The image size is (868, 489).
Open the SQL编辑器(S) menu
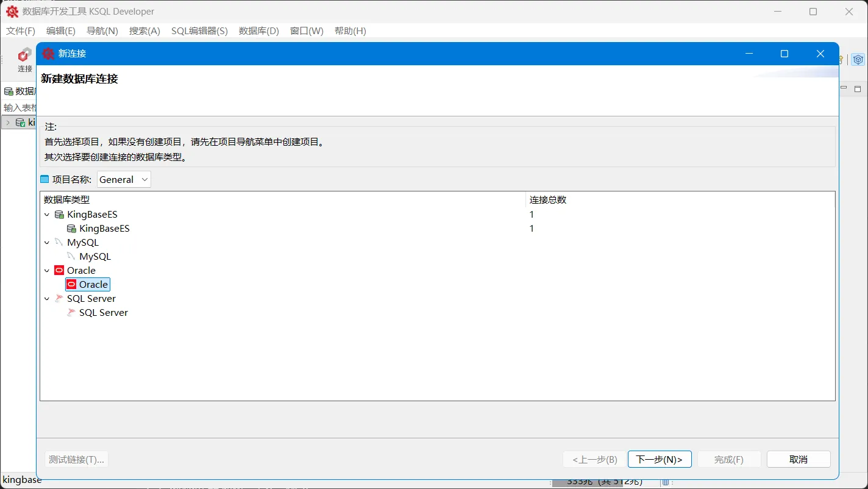coord(199,30)
